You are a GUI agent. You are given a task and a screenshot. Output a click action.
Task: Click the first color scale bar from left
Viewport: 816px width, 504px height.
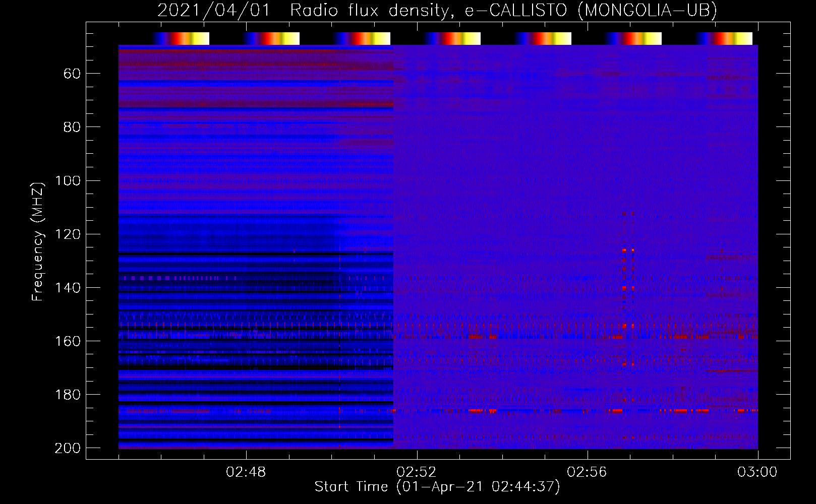pos(181,38)
